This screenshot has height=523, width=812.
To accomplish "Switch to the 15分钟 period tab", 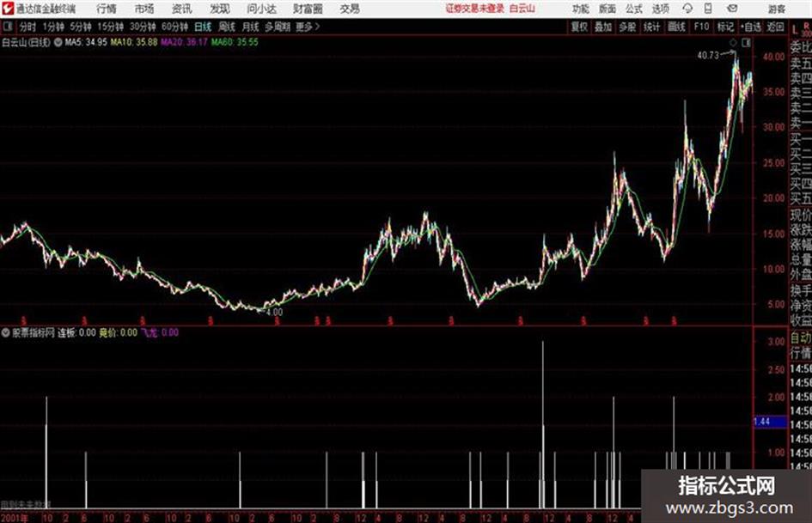I will tap(111, 27).
